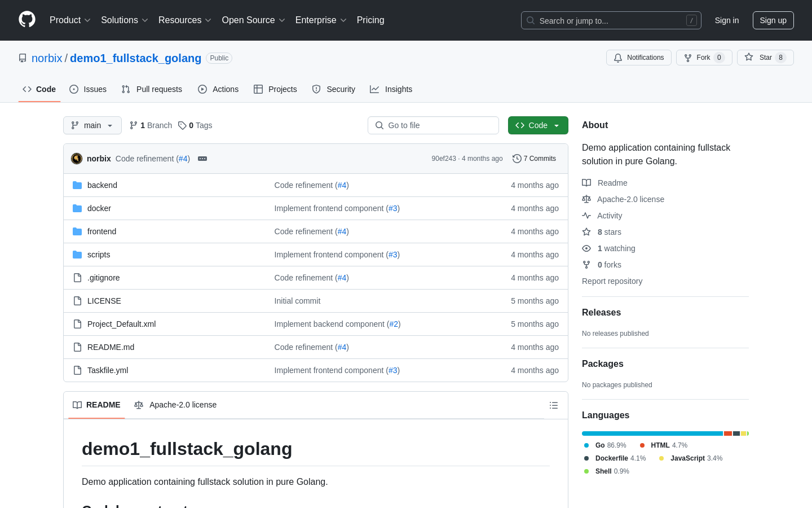Viewport: 812px width, 508px height.
Task: Click the Sign in link
Action: coord(727,20)
